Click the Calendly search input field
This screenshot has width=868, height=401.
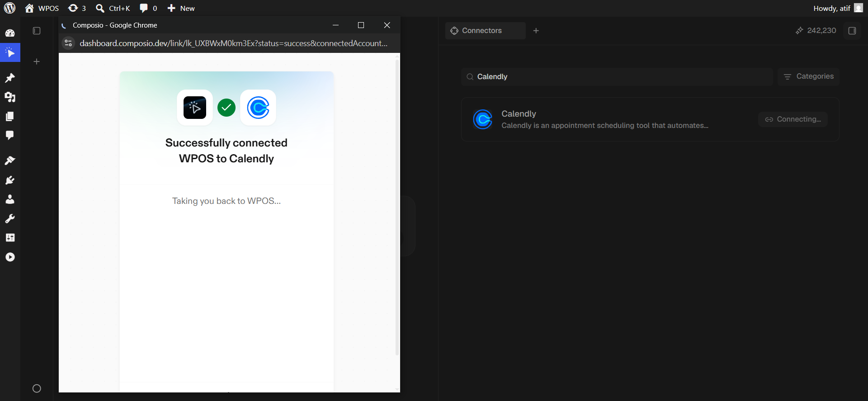click(617, 77)
